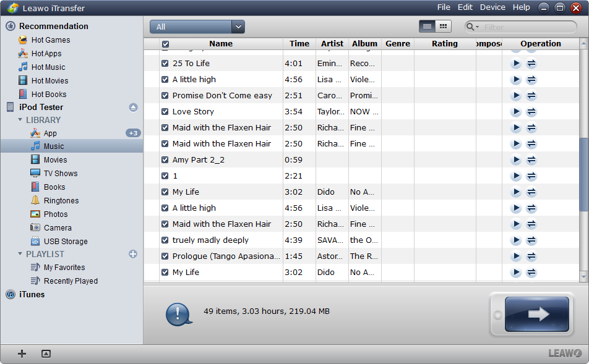Play the Amy Part 2_2 track

tap(516, 159)
